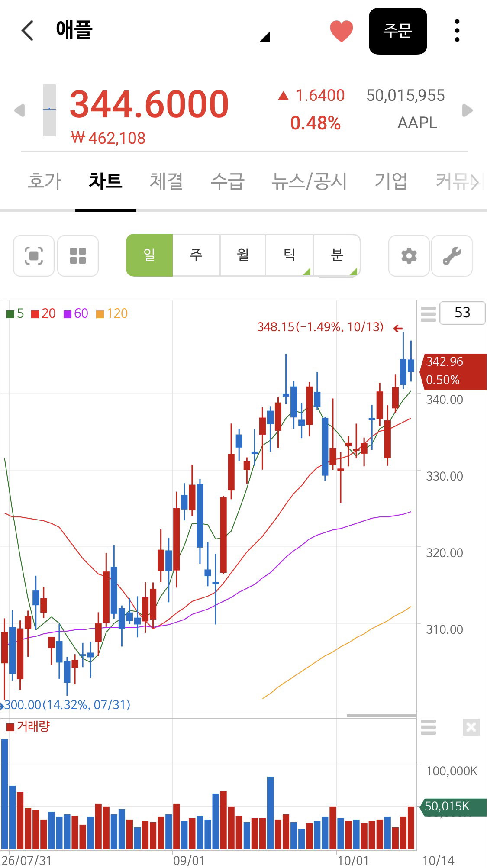Image resolution: width=487 pixels, height=868 pixels.
Task: Tap the mini candle thumbnail beside price
Action: (x=49, y=110)
